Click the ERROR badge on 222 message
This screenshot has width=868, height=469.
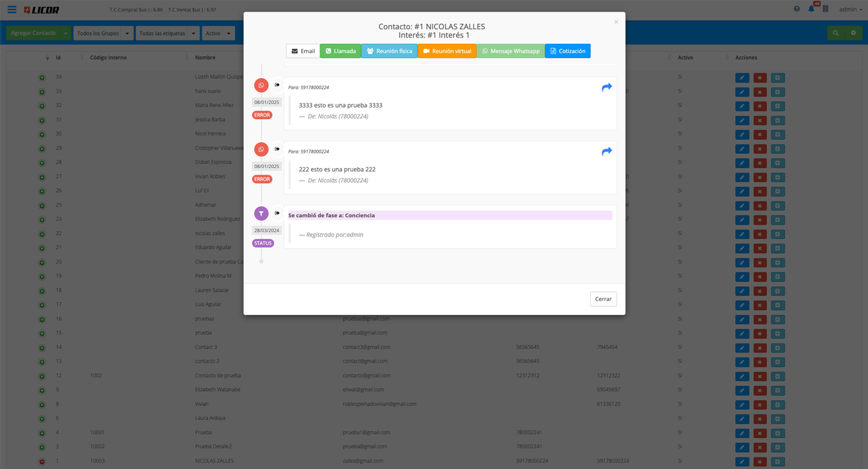point(262,179)
